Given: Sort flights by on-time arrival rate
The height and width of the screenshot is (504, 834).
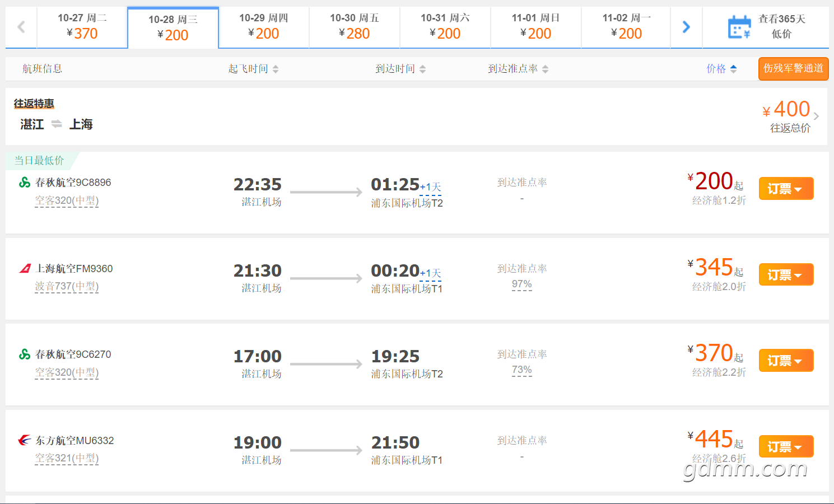Looking at the screenshot, I should [x=518, y=69].
